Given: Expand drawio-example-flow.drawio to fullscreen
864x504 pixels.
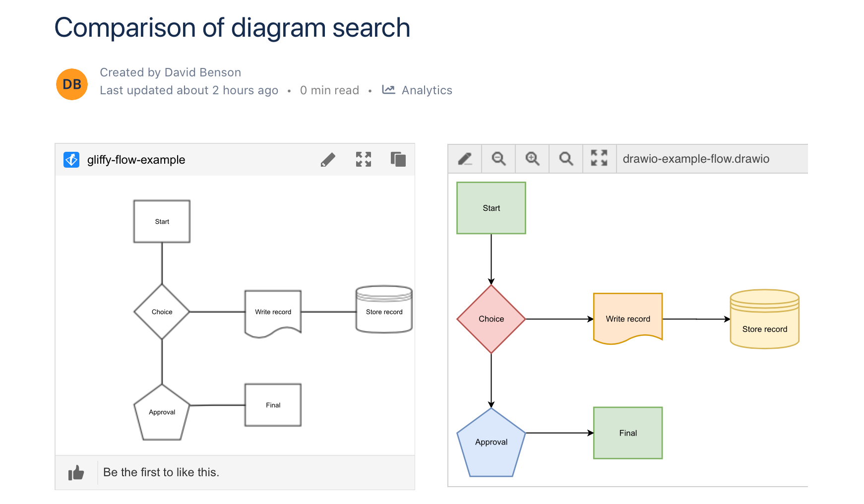Looking at the screenshot, I should (599, 159).
